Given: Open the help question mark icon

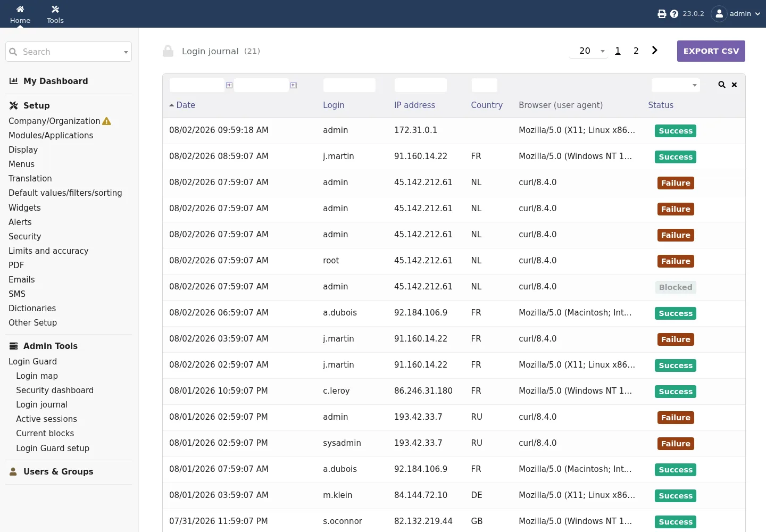Looking at the screenshot, I should [674, 14].
